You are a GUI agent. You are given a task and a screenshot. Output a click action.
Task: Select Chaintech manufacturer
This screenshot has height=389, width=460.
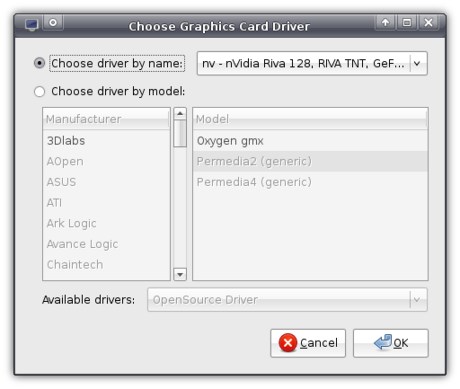coord(107,265)
